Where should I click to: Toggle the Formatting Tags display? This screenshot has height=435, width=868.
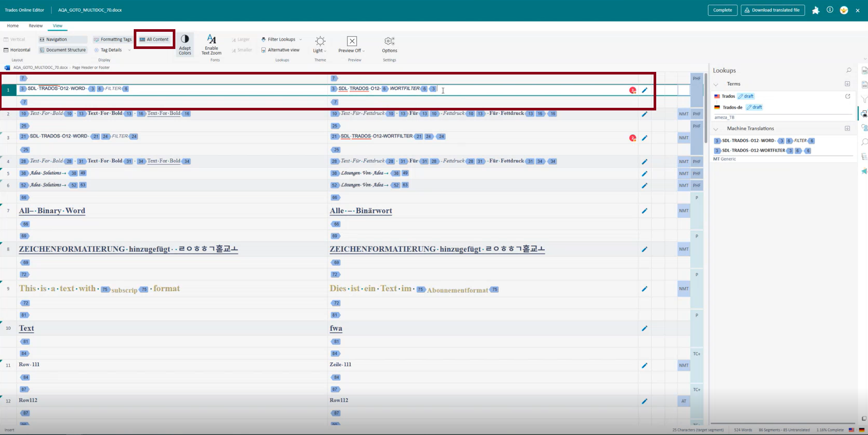click(112, 40)
